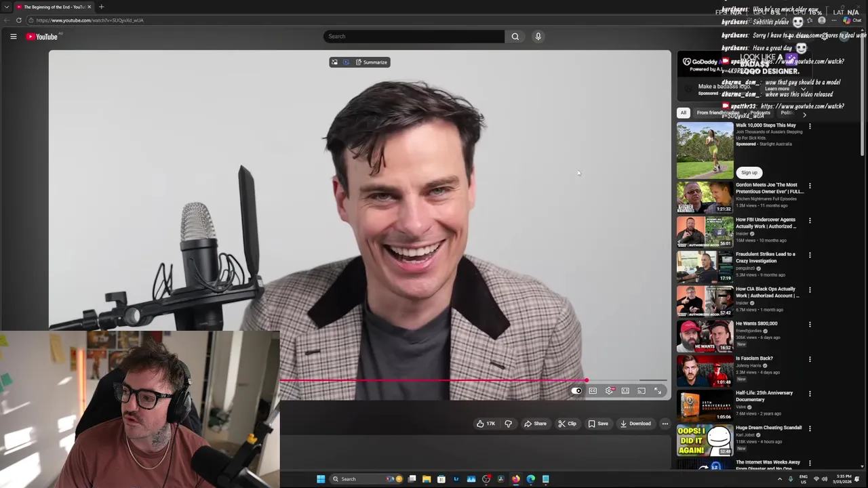
Task: Open the more actions ellipsis below the video
Action: pos(665,424)
